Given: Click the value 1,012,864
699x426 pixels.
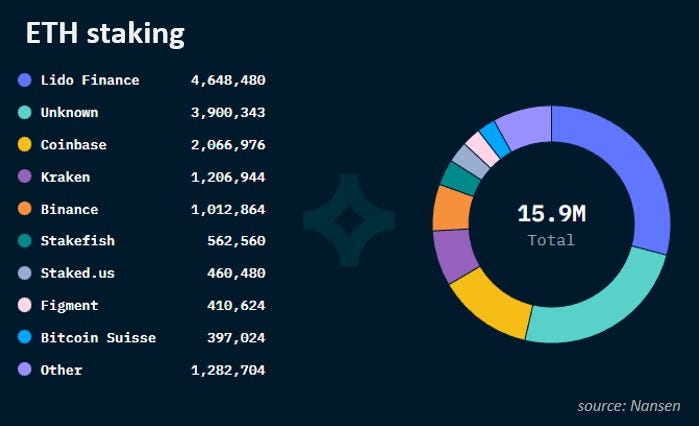Looking at the screenshot, I should coord(228,209).
